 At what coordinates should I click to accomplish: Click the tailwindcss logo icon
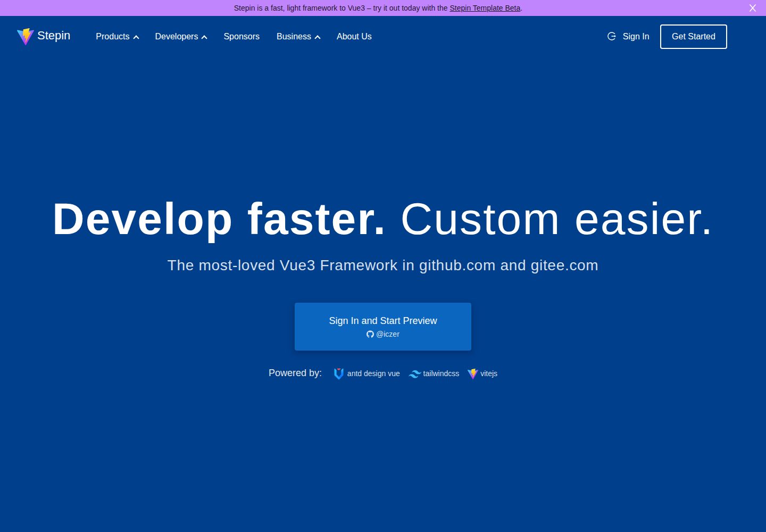tap(415, 374)
